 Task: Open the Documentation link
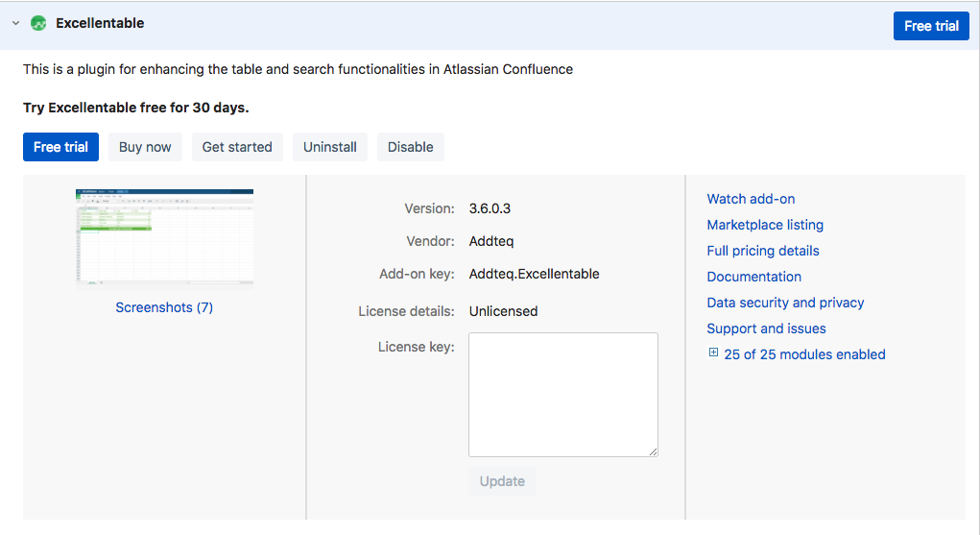(753, 277)
